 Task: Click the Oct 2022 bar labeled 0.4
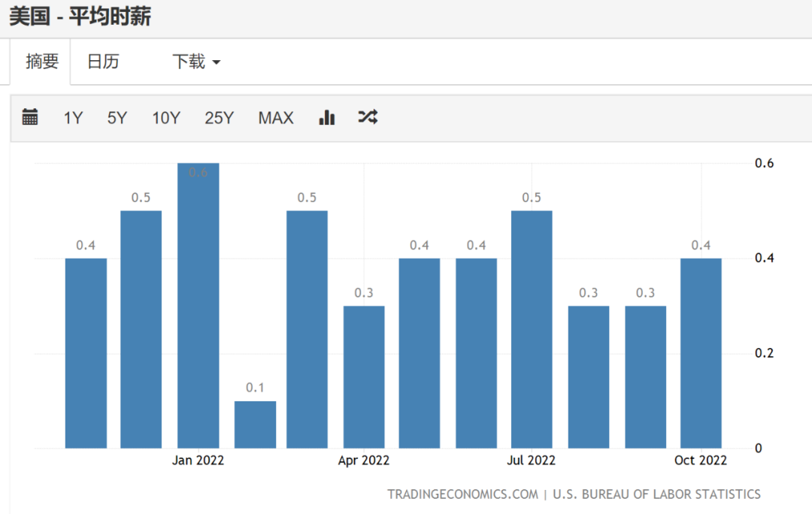[x=701, y=353]
